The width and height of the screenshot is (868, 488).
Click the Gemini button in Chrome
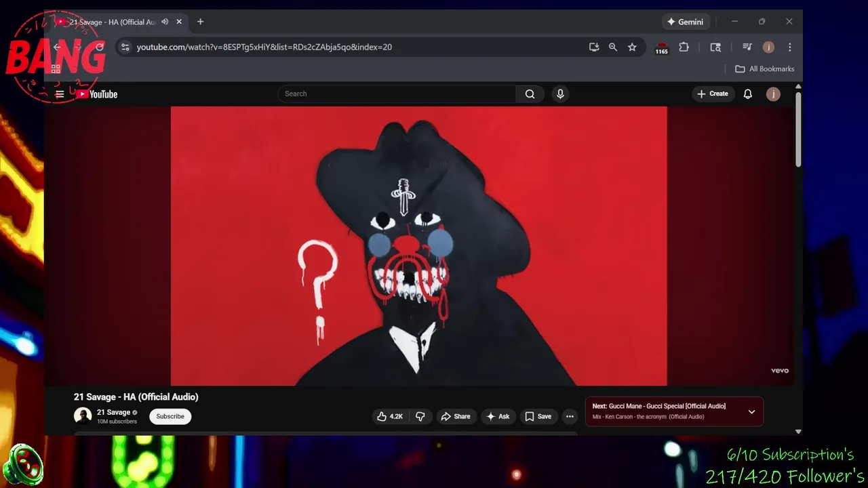pyautogui.click(x=686, y=22)
